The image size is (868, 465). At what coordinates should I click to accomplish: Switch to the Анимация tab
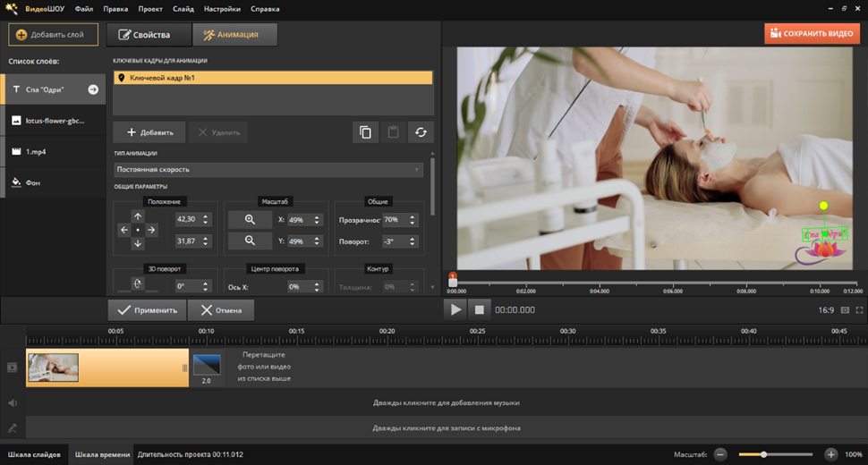tap(234, 34)
